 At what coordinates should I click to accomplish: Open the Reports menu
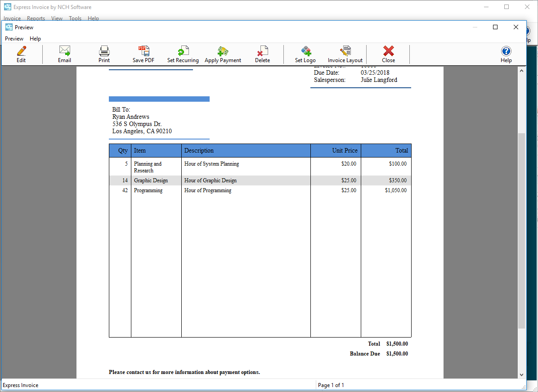(36, 18)
